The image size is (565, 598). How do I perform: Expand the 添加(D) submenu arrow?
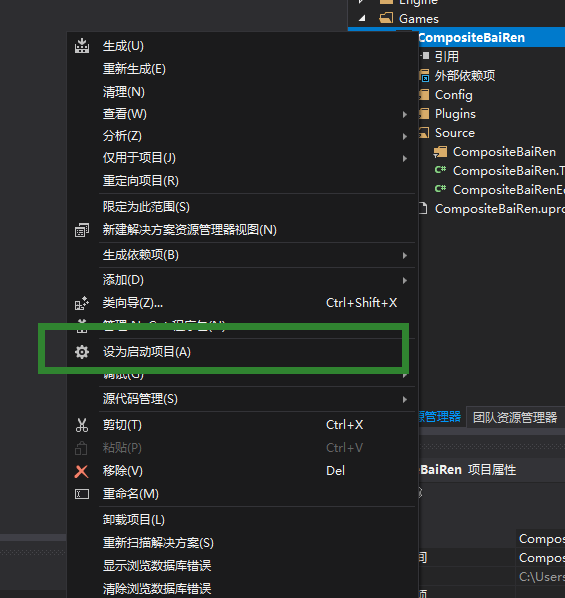405,281
